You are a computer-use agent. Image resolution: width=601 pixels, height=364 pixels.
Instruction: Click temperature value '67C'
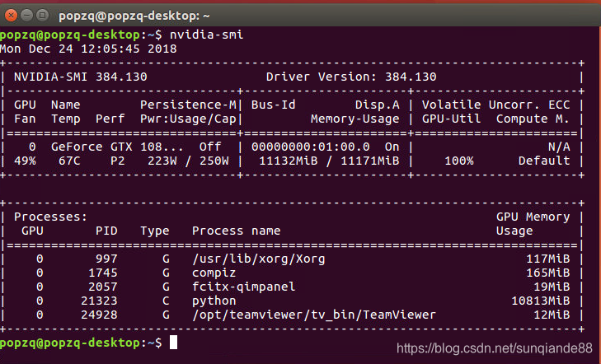tap(69, 161)
